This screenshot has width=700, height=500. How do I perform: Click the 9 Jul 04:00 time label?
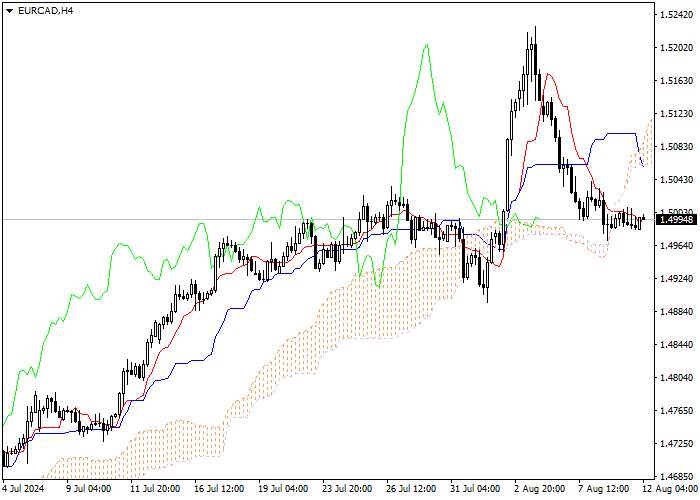pyautogui.click(x=89, y=488)
